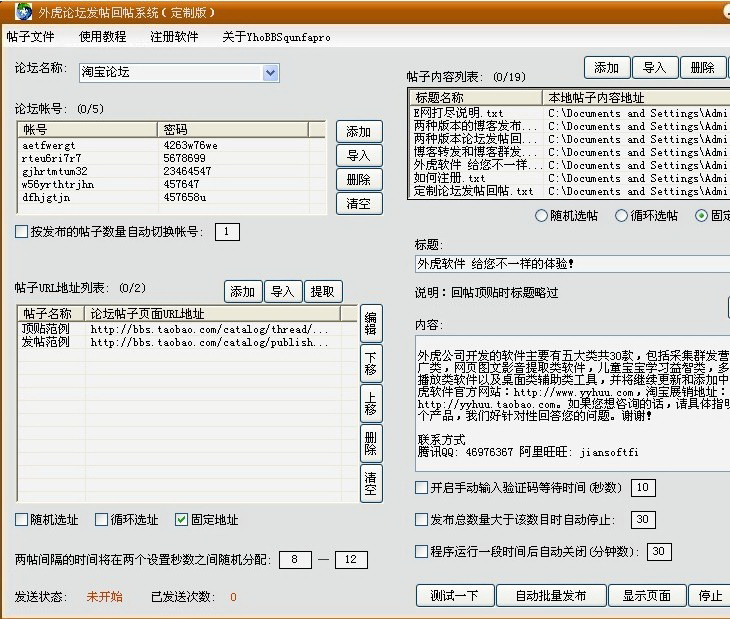The image size is (730, 619).
Task: Open the 注册软件 menu
Action: pos(174,37)
